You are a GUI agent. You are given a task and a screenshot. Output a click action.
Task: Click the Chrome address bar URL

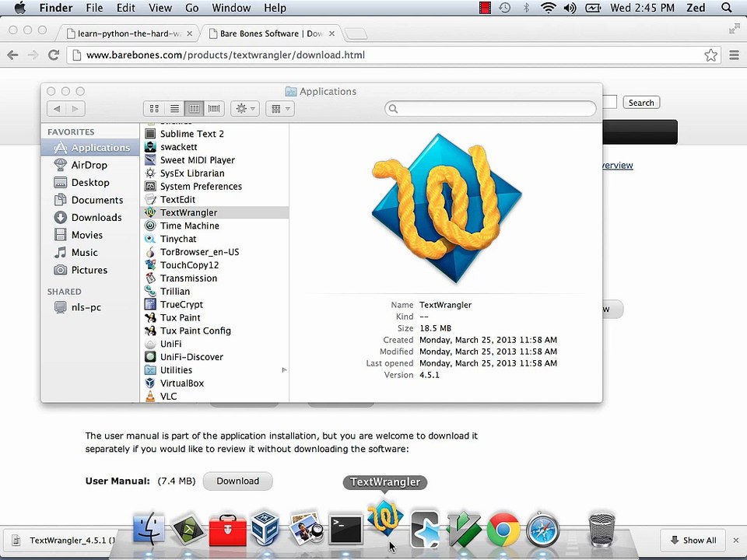pos(226,54)
